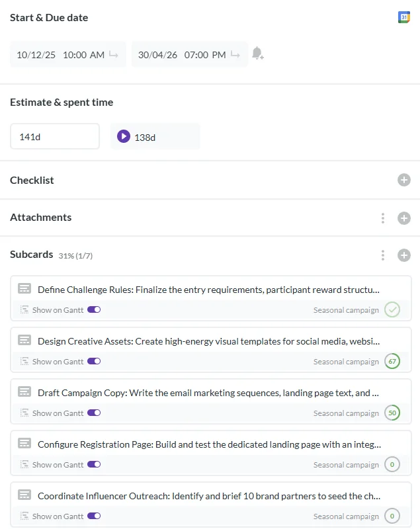Click completed checkmark on Define Challenge Rules
Screen dimensions: 420x531
tap(392, 309)
